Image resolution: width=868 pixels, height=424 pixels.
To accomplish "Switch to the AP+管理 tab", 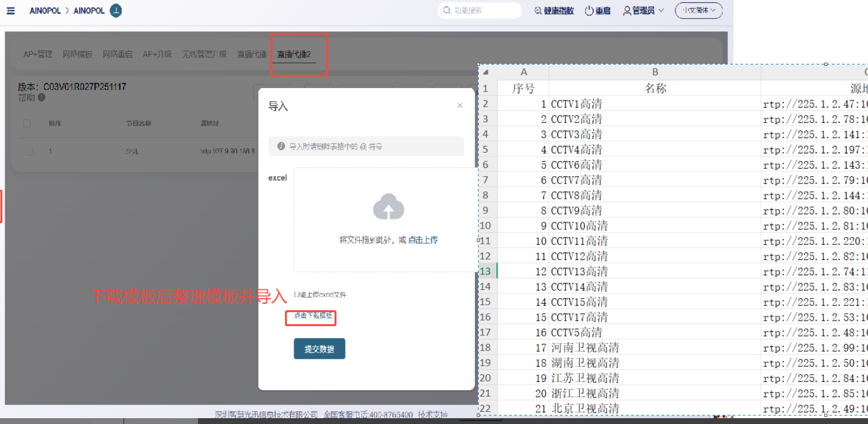I will [x=38, y=54].
